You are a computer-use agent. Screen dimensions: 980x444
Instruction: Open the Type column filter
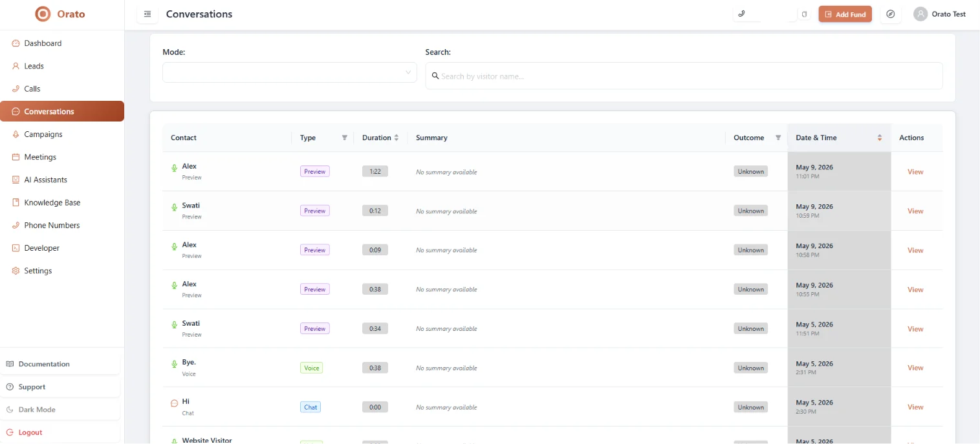[345, 138]
